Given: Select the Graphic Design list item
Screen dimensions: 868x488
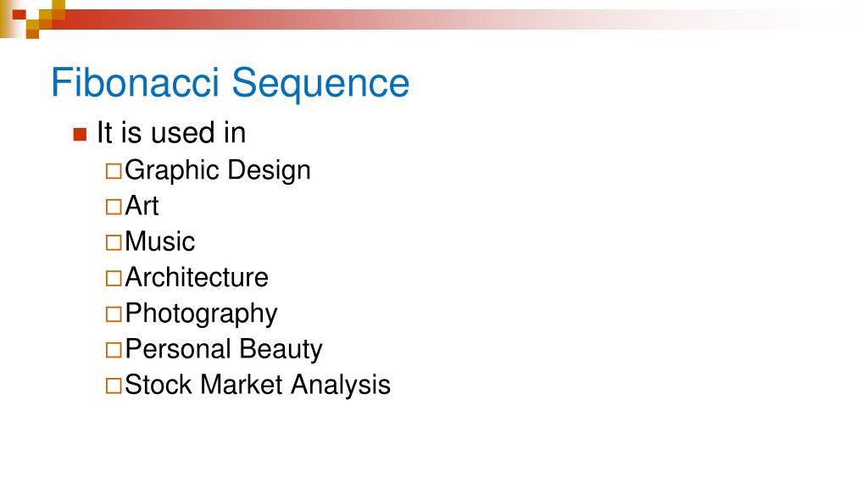Looking at the screenshot, I should [218, 170].
